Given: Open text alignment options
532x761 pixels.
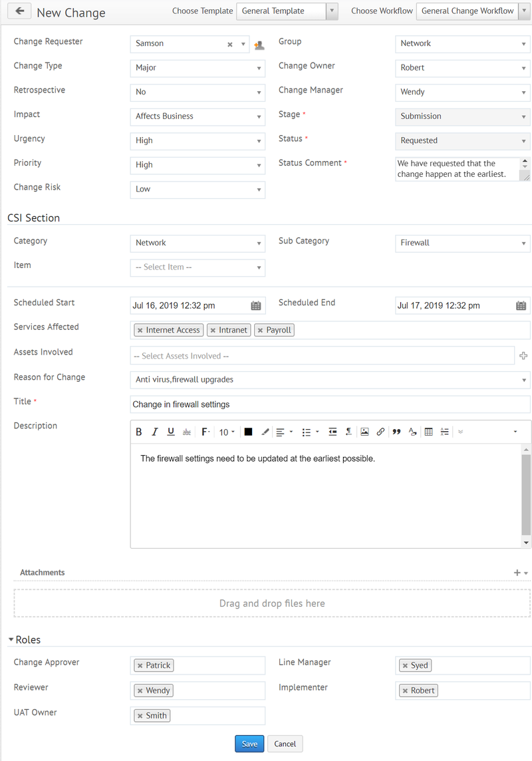Looking at the screenshot, I should click(284, 432).
